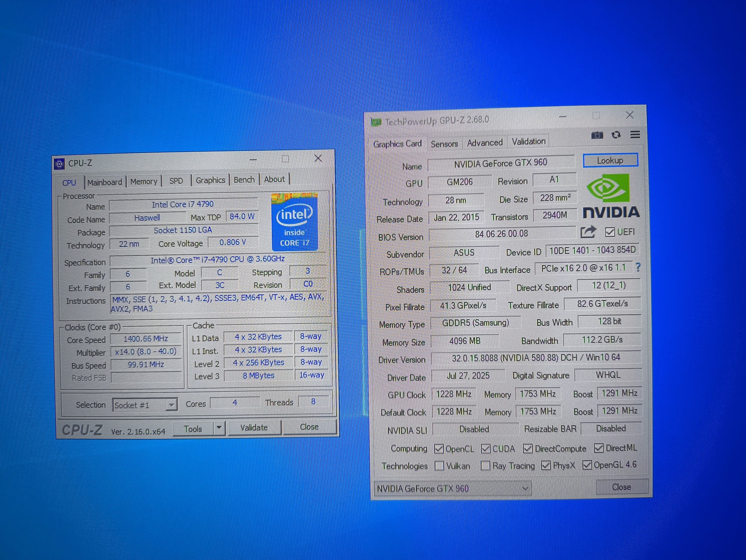Click the Max TDP value field
The width and height of the screenshot is (746, 560).
tap(242, 216)
